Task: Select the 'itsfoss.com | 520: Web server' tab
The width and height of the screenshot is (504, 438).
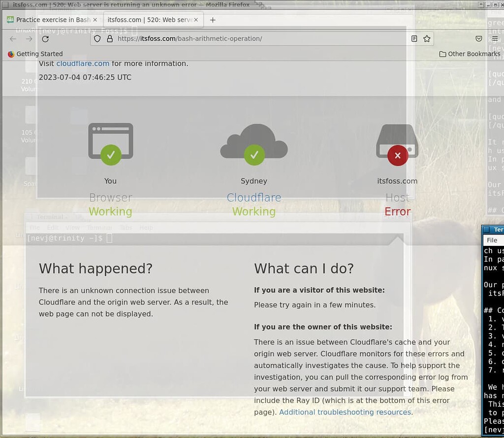Action: pyautogui.click(x=154, y=20)
